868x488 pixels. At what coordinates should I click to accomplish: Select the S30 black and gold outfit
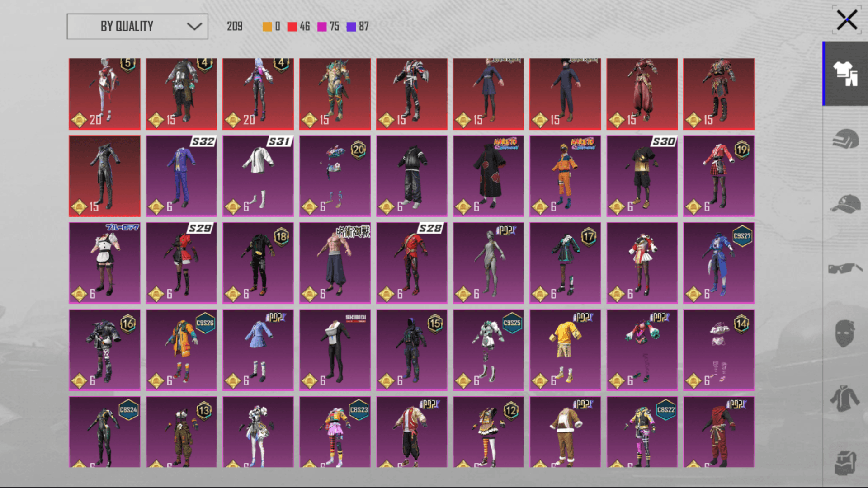pos(642,176)
